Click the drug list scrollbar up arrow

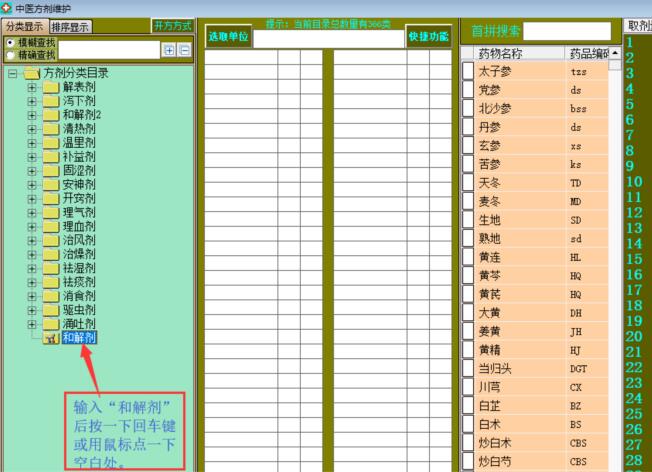tap(615, 53)
